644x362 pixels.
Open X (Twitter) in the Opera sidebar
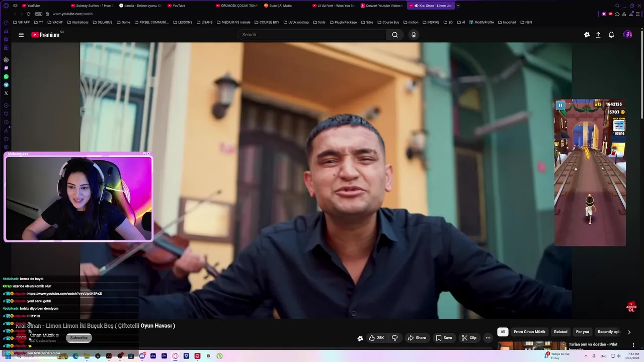6,93
